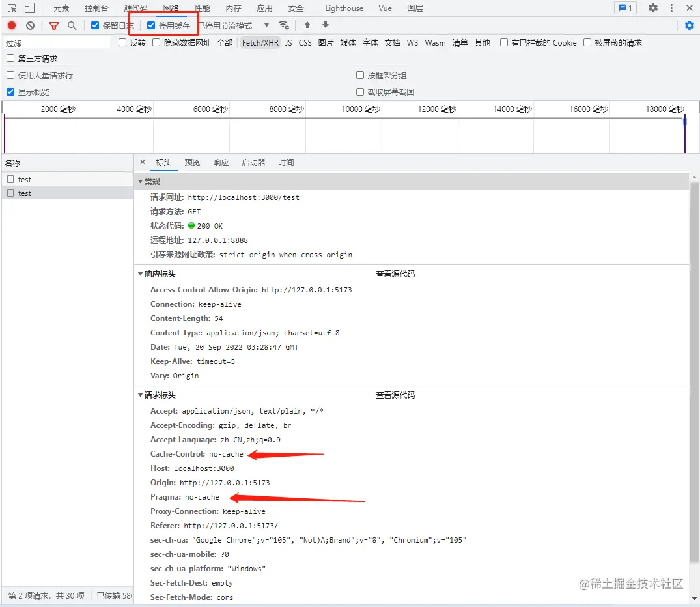The width and height of the screenshot is (700, 607).
Task: Uncheck the show overview checkbox
Action: 10,92
